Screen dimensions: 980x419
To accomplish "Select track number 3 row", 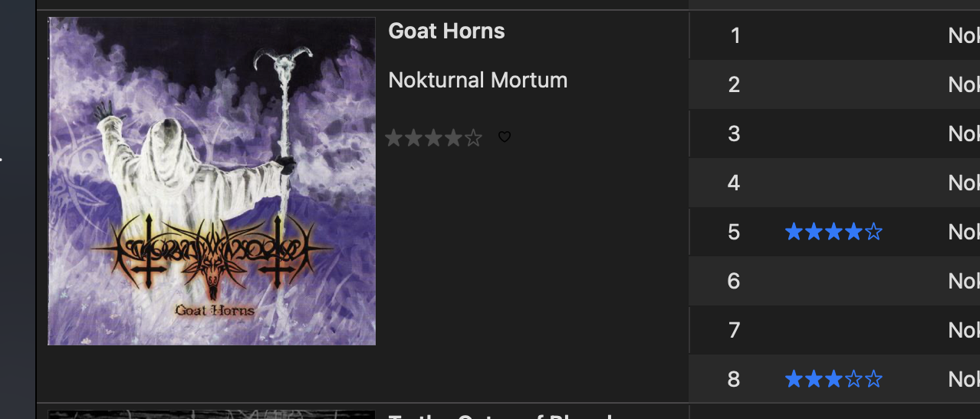I will [834, 134].
